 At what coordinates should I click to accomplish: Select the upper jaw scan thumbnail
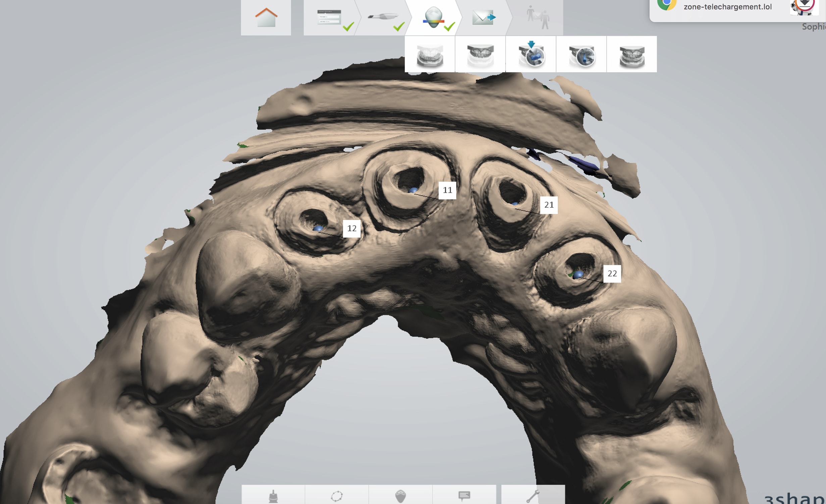480,55
